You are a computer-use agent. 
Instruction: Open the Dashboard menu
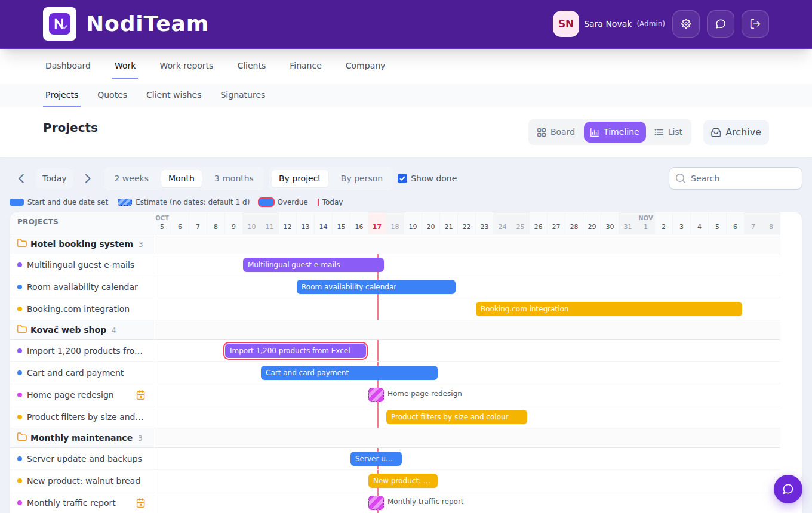pyautogui.click(x=68, y=66)
